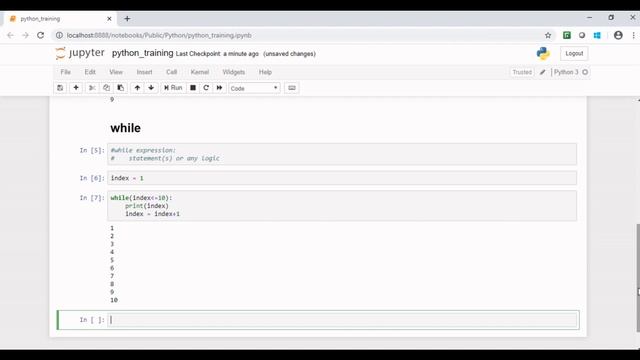Copy selected cells using toolbar icon

pyautogui.click(x=106, y=88)
